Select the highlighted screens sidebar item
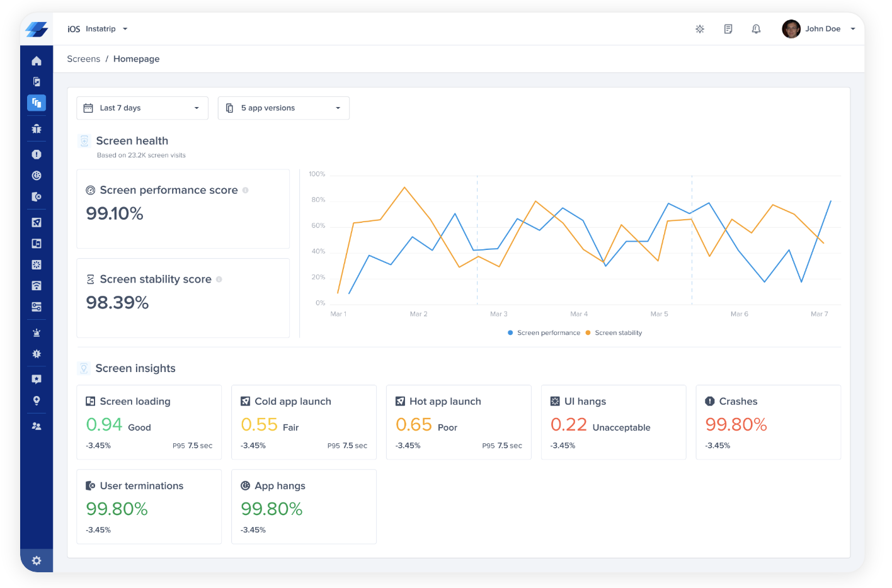 [37, 103]
